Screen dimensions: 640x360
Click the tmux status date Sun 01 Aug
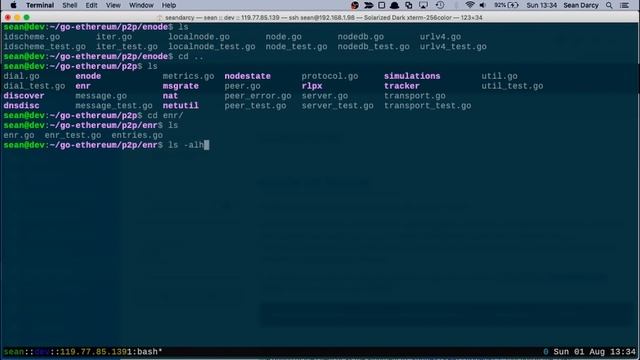[579, 351]
